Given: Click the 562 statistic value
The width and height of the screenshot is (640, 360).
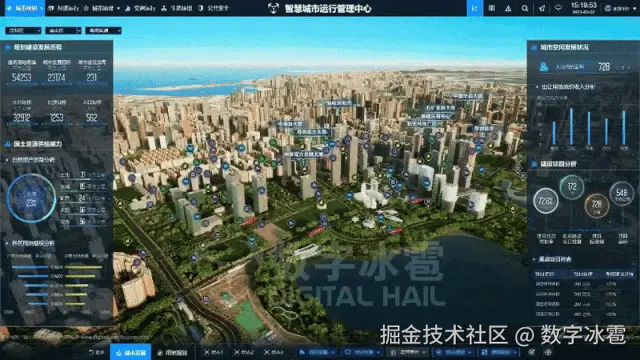Looking at the screenshot, I should tap(91, 118).
